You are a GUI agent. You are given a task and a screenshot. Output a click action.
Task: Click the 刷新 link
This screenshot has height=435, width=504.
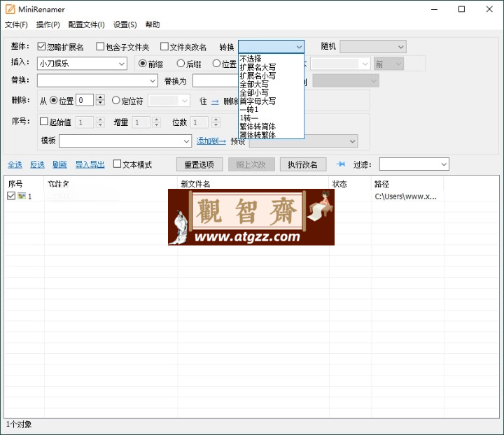click(x=59, y=164)
